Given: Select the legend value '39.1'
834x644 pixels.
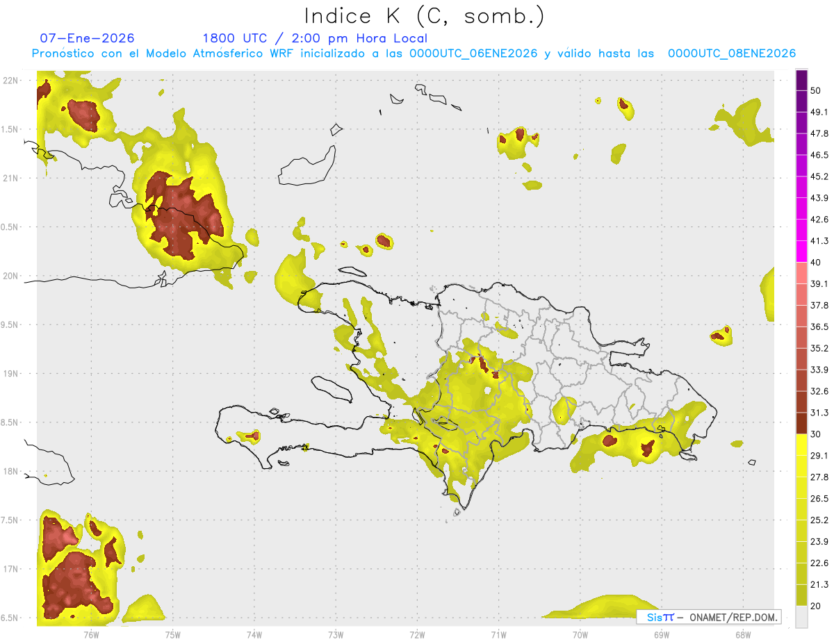Looking at the screenshot, I should pos(819,284).
